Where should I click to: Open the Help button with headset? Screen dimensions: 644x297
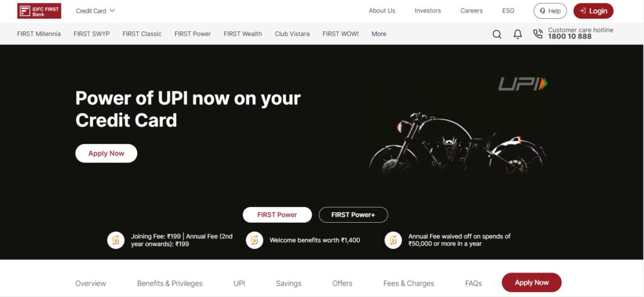click(x=550, y=11)
